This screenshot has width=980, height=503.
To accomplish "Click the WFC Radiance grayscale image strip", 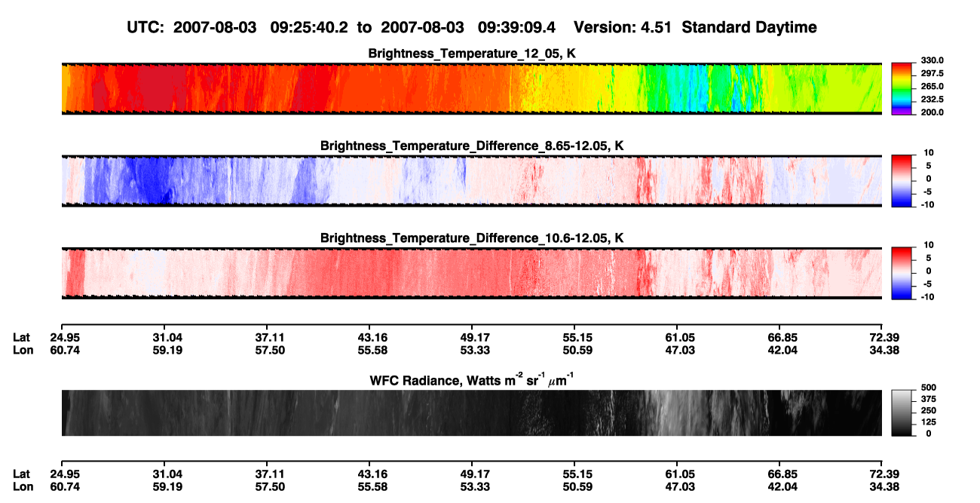I will coord(472,413).
